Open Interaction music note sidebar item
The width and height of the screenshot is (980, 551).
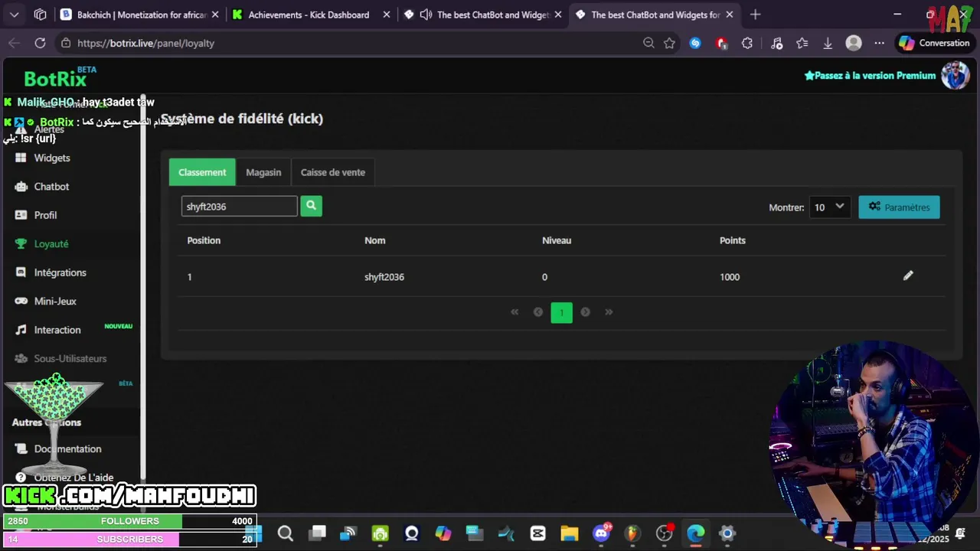(x=57, y=330)
